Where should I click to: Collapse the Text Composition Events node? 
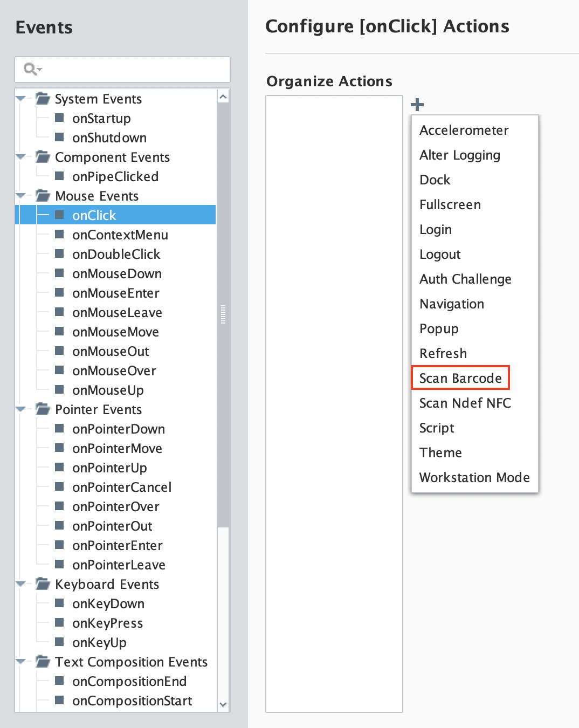pyautogui.click(x=21, y=662)
